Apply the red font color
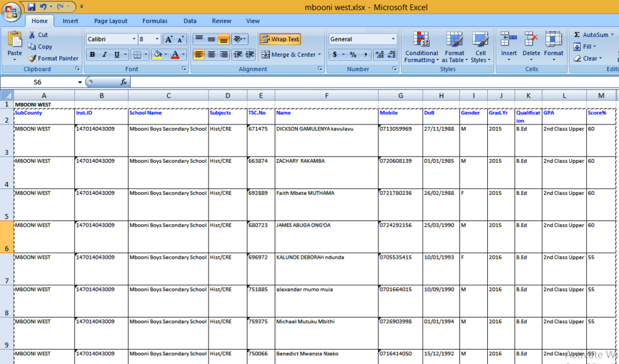Viewport: 619px width, 364px height. [175, 54]
